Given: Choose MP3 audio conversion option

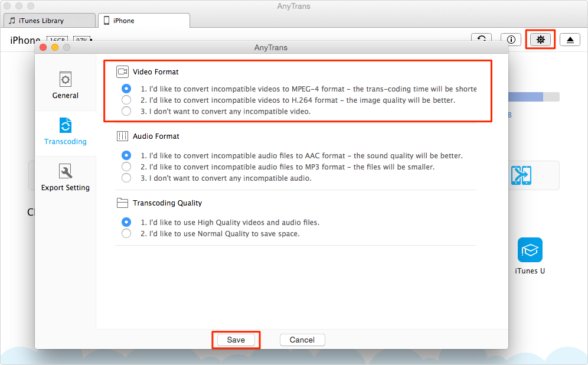Looking at the screenshot, I should point(126,167).
